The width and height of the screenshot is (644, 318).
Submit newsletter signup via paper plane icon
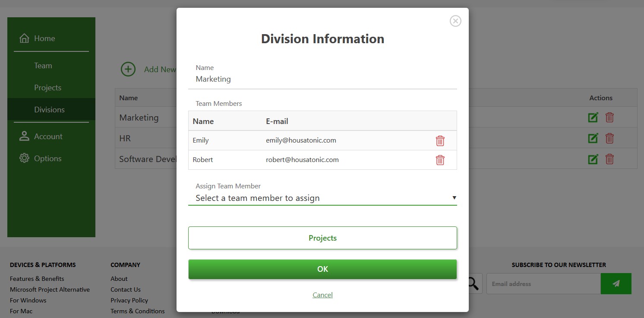(x=616, y=283)
